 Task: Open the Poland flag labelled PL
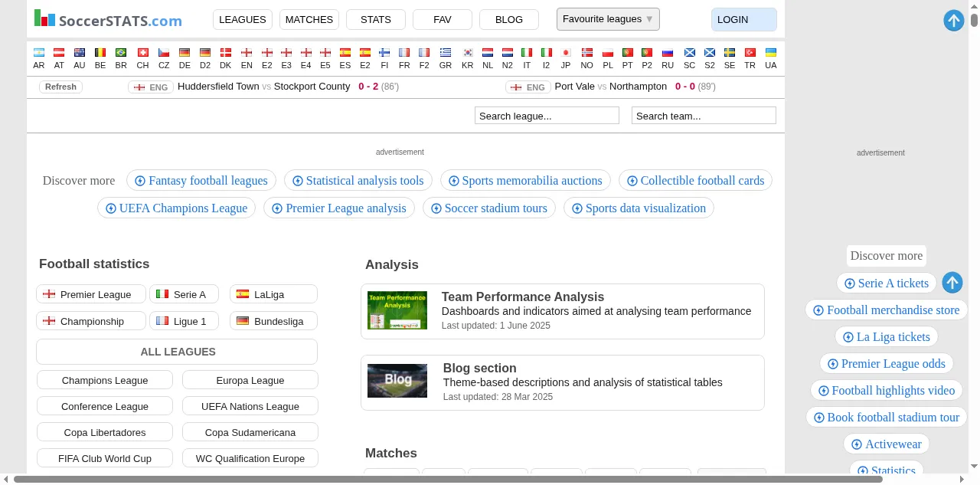608,53
